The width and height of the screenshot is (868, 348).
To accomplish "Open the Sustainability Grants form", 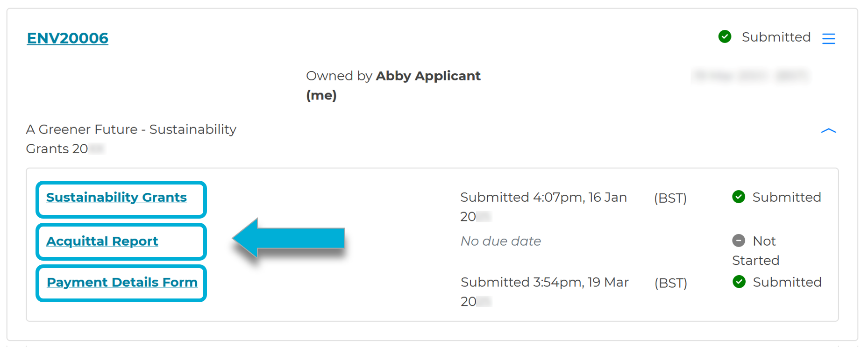I will [x=116, y=197].
